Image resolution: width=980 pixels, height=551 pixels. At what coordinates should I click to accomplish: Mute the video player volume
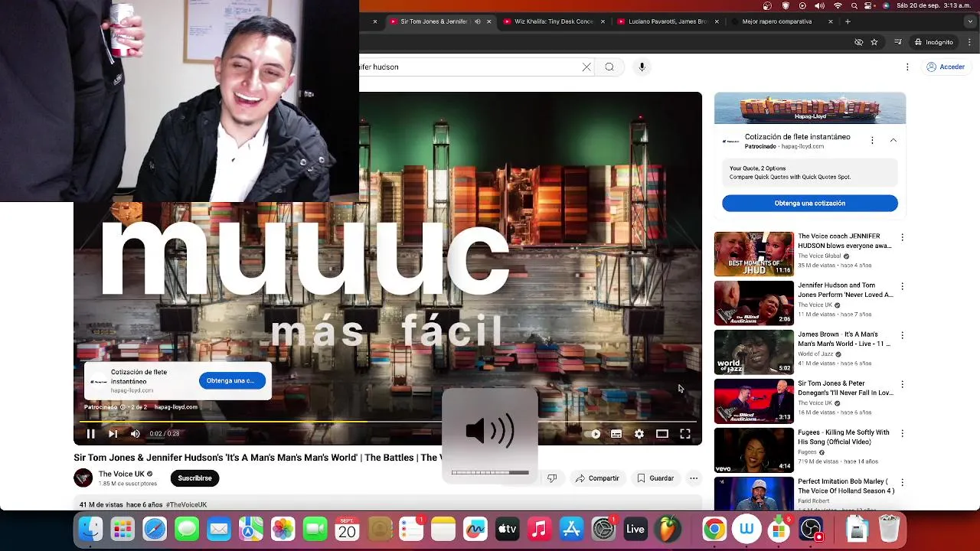(136, 434)
